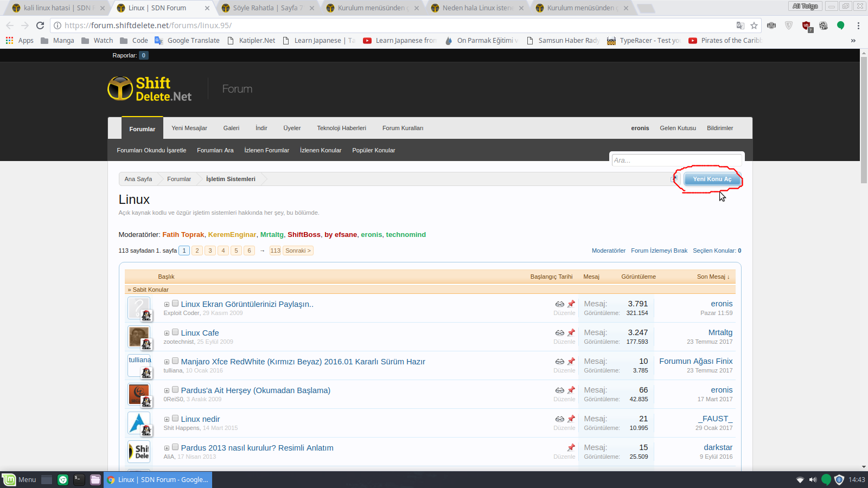
Task: Click moderator Fatih Toprak
Action: point(183,235)
